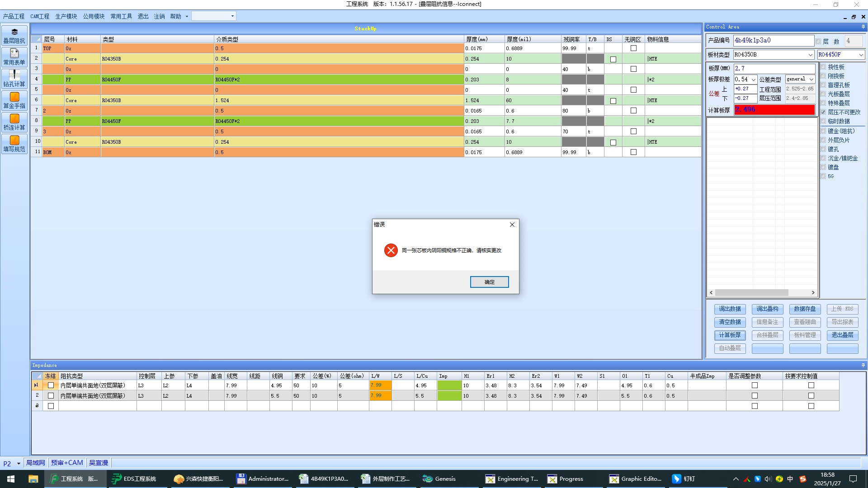
Task: Open the 桥连计算 sidebar tool
Action: click(14, 122)
